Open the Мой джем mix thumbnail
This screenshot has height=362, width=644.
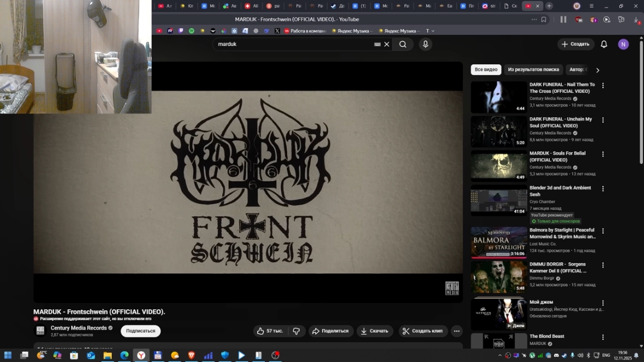(x=499, y=314)
